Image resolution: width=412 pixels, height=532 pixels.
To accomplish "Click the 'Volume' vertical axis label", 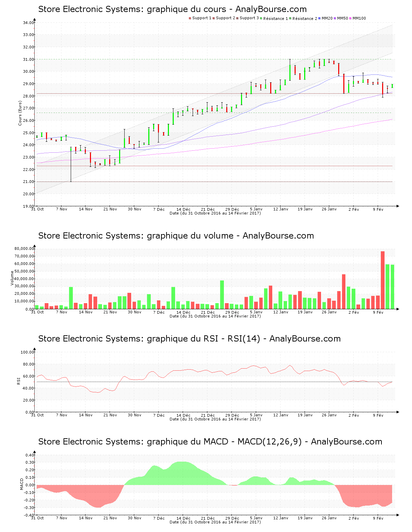I will coord(12,278).
